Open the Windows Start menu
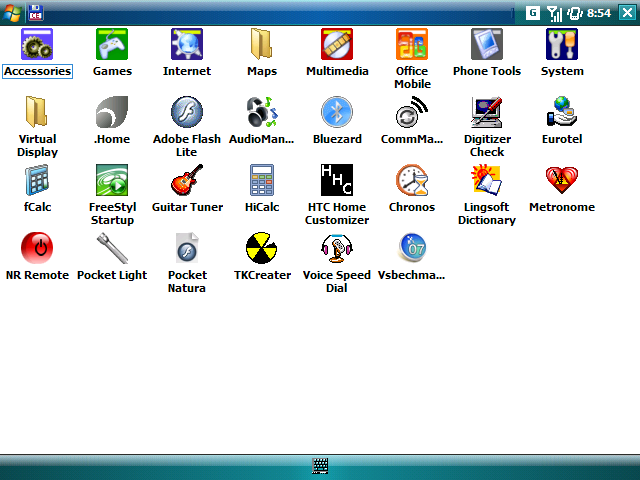This screenshot has width=640, height=480. pos(12,13)
